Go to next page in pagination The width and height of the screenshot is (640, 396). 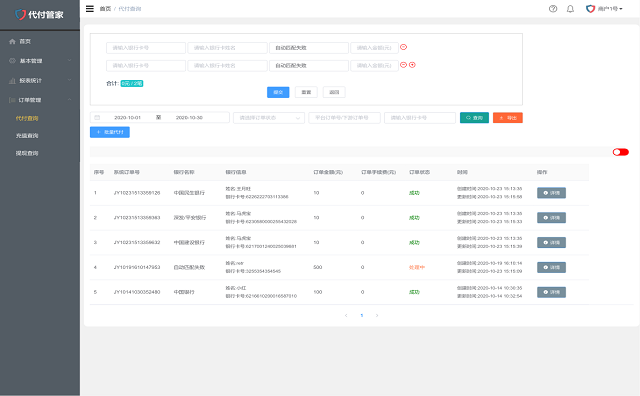coord(377,315)
